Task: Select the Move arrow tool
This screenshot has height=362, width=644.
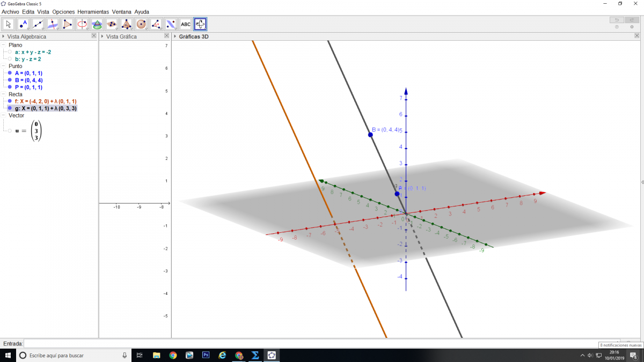Action: click(9, 24)
